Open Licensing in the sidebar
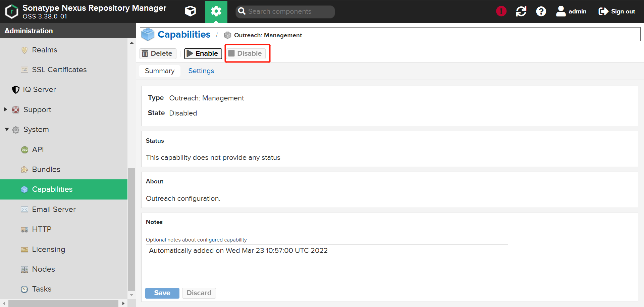Image resolution: width=644 pixels, height=307 pixels. pyautogui.click(x=49, y=250)
